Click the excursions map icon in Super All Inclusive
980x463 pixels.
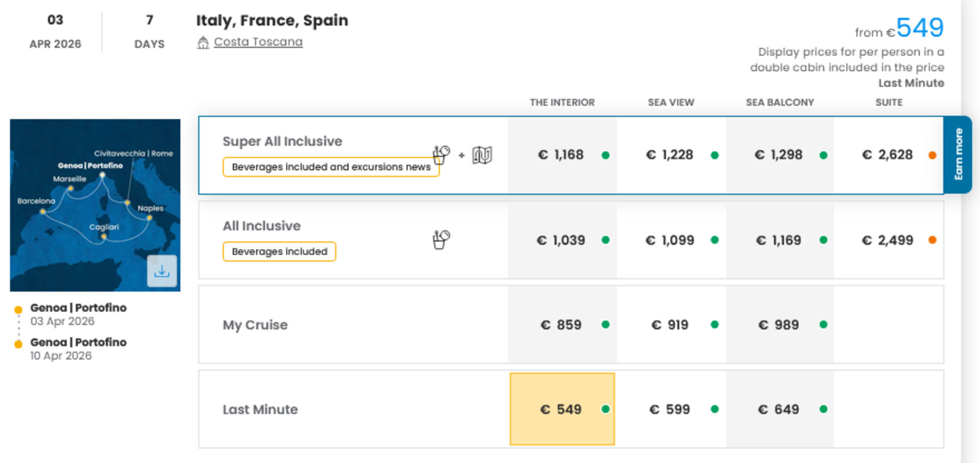pyautogui.click(x=482, y=155)
